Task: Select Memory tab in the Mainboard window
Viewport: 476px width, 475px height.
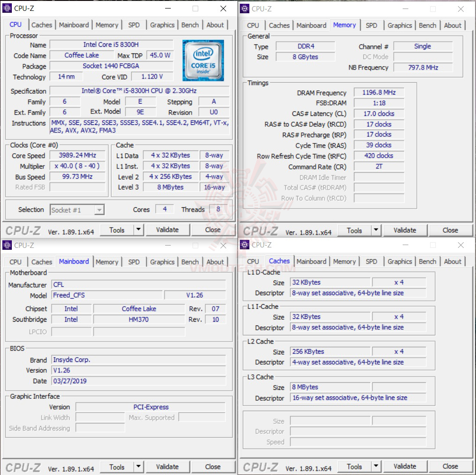Action: 107,262
